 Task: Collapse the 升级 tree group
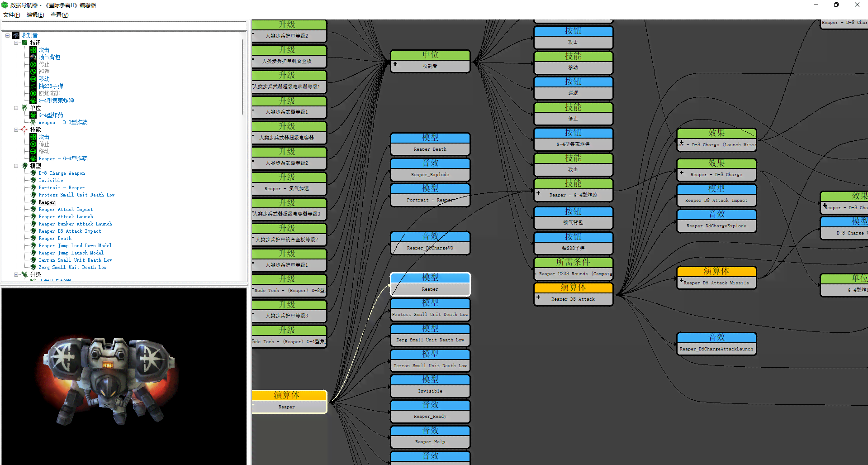(x=16, y=274)
